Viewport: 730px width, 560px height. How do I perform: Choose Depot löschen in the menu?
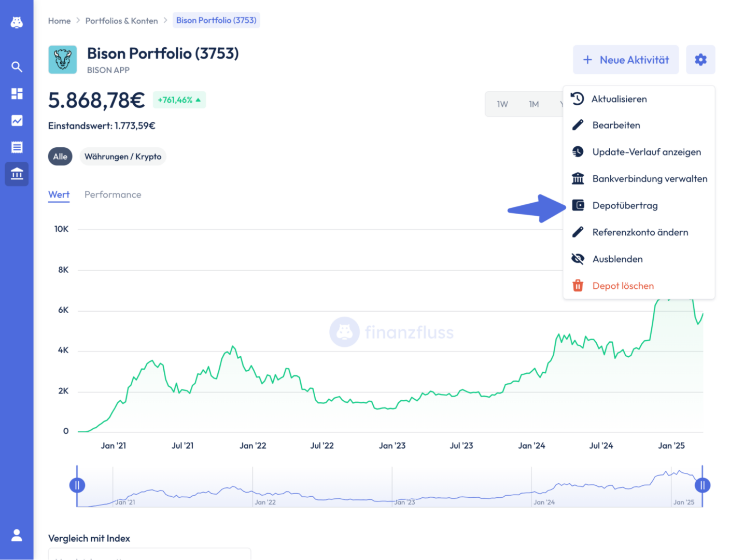[x=639, y=286]
